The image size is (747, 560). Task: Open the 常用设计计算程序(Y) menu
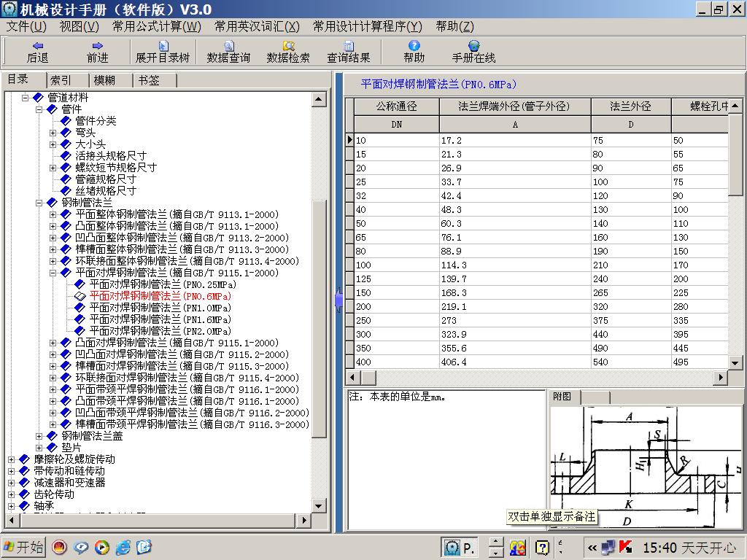[x=368, y=26]
